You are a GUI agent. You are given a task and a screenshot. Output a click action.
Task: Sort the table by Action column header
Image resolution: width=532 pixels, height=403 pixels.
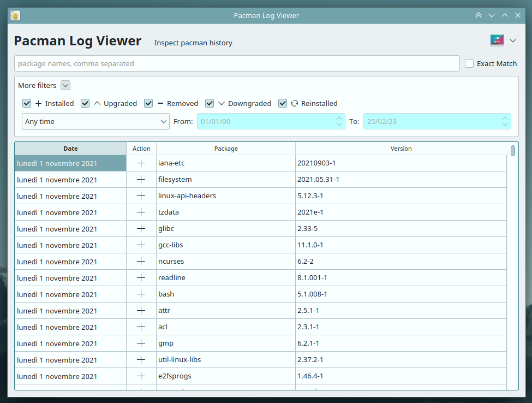pyautogui.click(x=141, y=149)
